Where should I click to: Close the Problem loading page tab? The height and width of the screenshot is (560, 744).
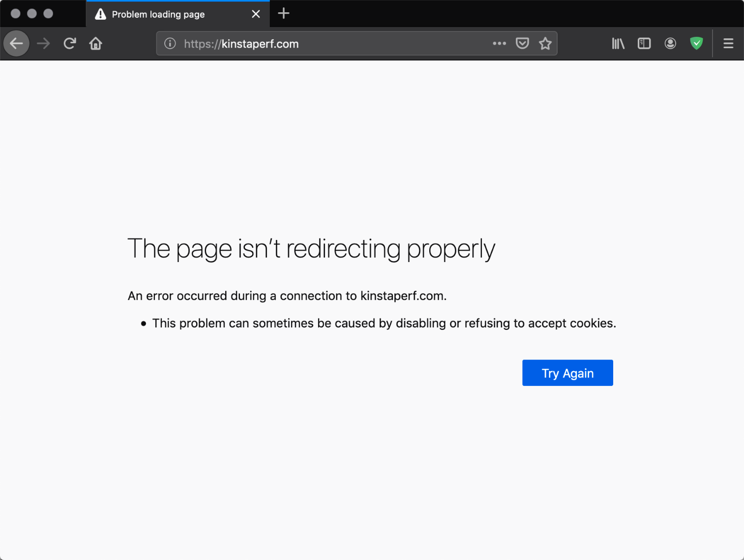click(256, 14)
